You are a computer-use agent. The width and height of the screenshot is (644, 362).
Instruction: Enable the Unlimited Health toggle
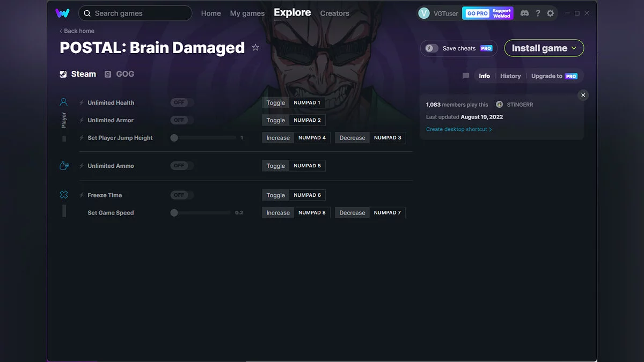(x=181, y=102)
